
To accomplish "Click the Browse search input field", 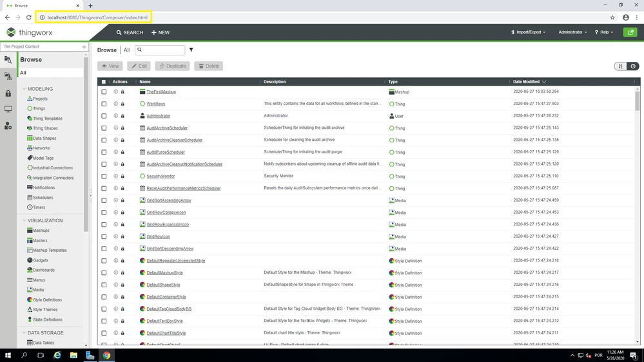I will pyautogui.click(x=160, y=50).
